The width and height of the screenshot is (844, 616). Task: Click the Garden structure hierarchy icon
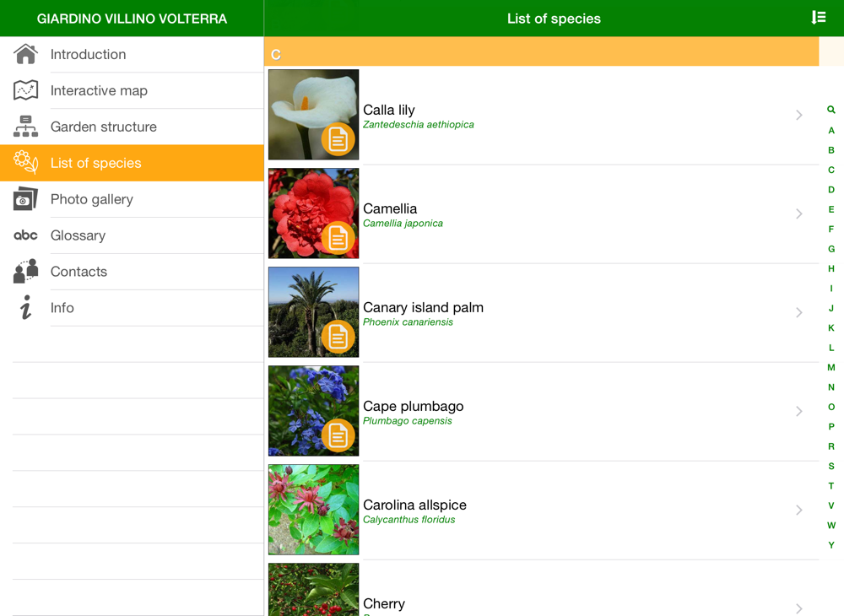(26, 127)
